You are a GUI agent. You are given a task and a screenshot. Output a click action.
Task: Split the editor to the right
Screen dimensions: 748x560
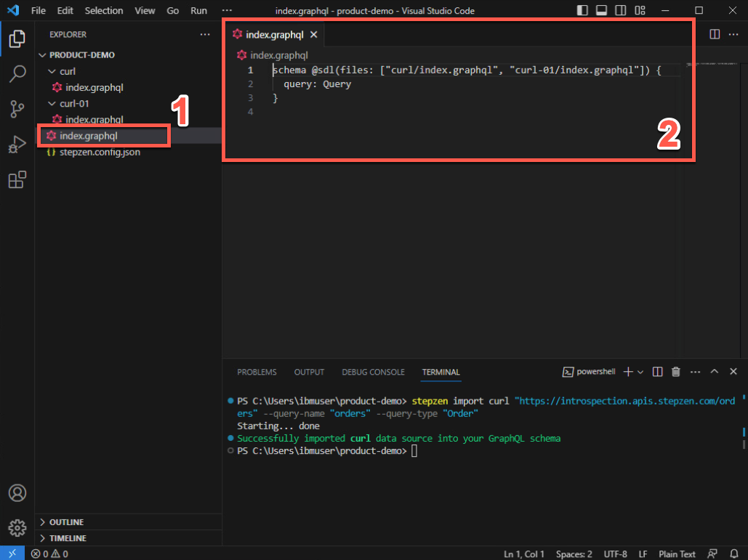[715, 34]
